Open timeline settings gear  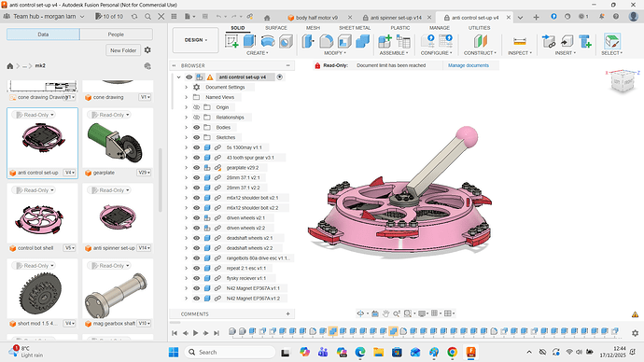635,333
